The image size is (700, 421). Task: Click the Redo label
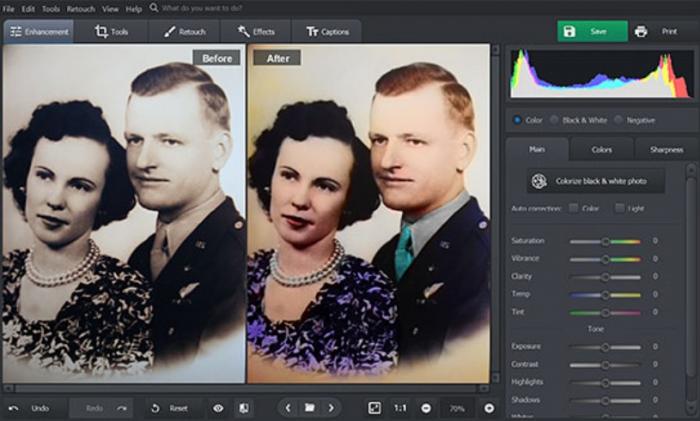pyautogui.click(x=94, y=408)
